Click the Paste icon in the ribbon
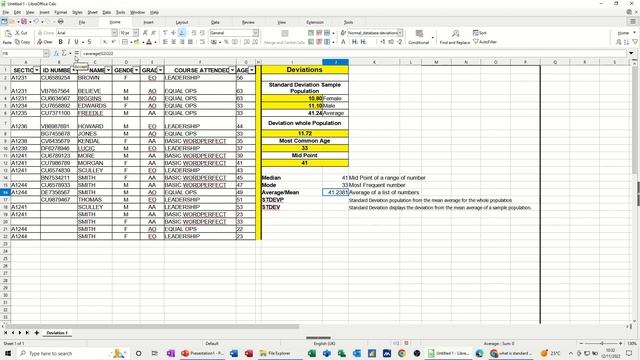The height and width of the screenshot is (360, 640). pyautogui.click(x=8, y=34)
